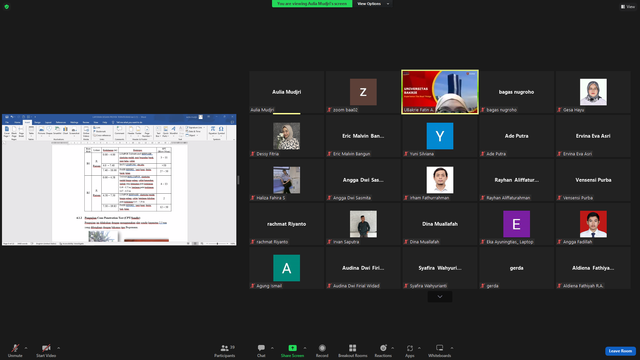
Task: Click the 'Ade Putra' participant name
Action: coord(516,136)
